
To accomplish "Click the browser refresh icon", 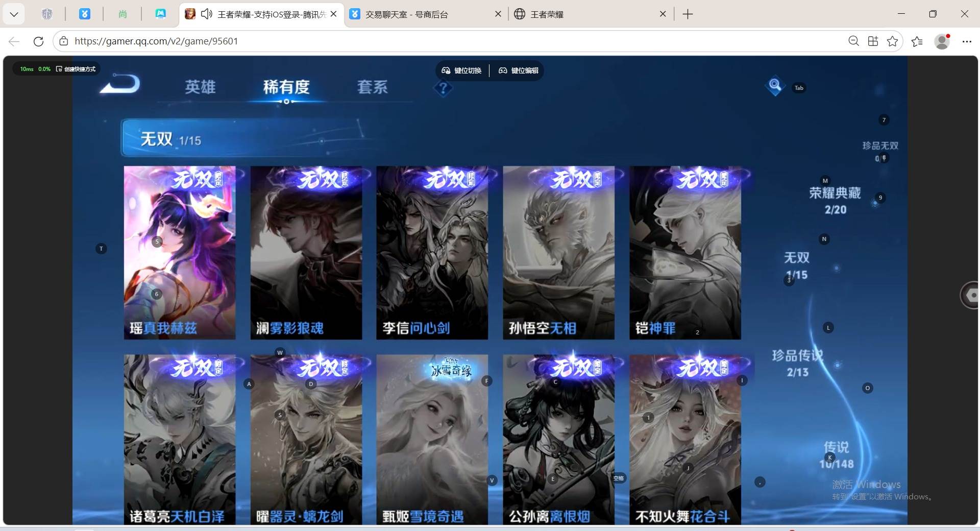I will (38, 41).
